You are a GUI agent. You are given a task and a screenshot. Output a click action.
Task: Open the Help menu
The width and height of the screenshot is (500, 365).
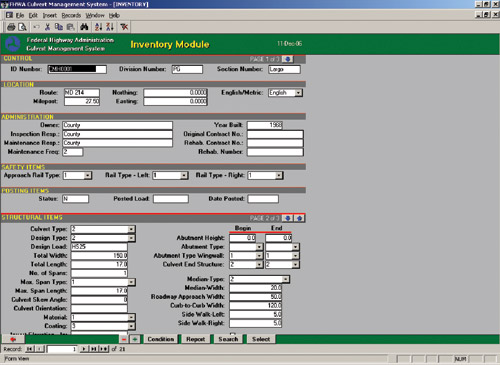[114, 15]
